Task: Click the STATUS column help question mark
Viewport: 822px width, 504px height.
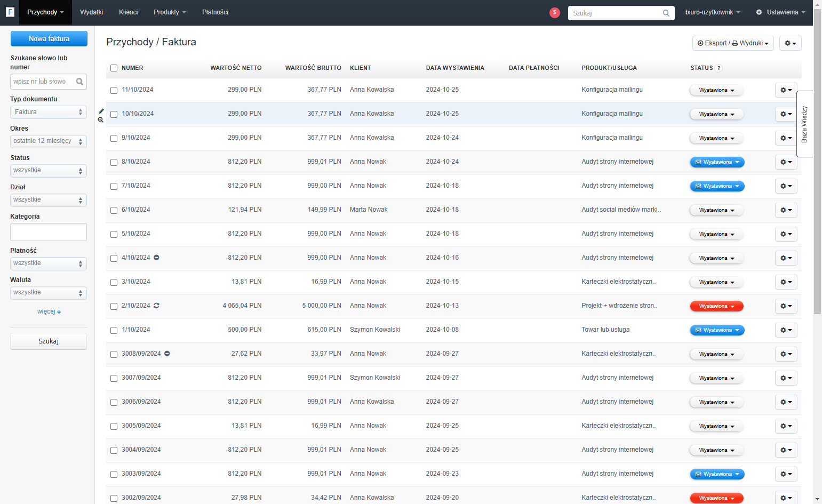Action: 719,68
